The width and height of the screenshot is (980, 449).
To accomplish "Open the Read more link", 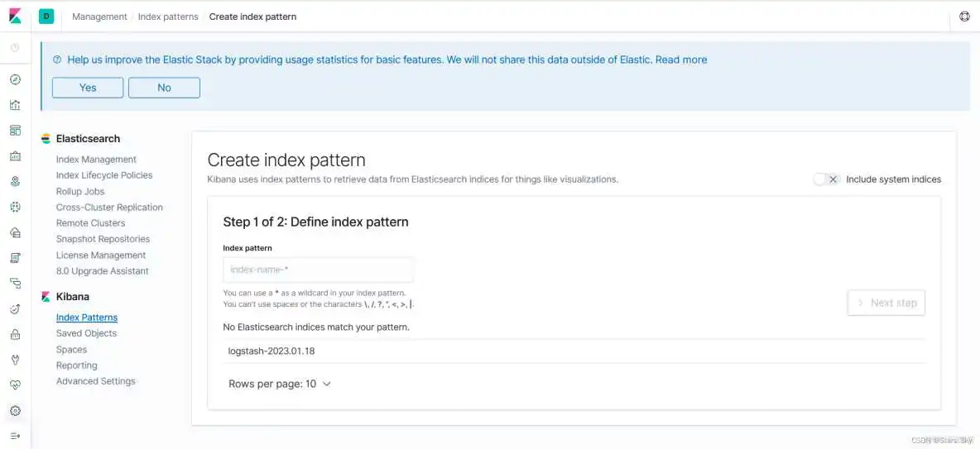I will [681, 60].
